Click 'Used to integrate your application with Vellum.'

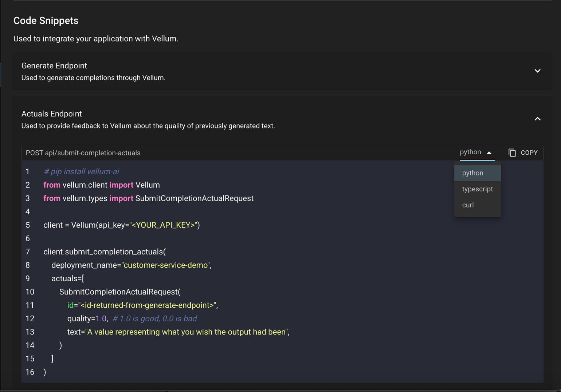tap(96, 39)
